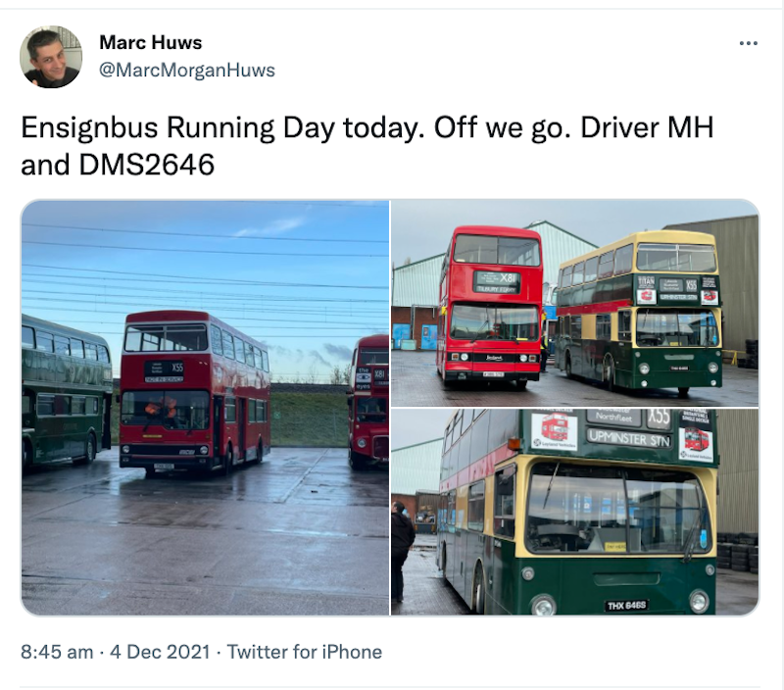The width and height of the screenshot is (784, 690).
Task: Open the tweet's three-dot more menu
Action: tap(748, 43)
